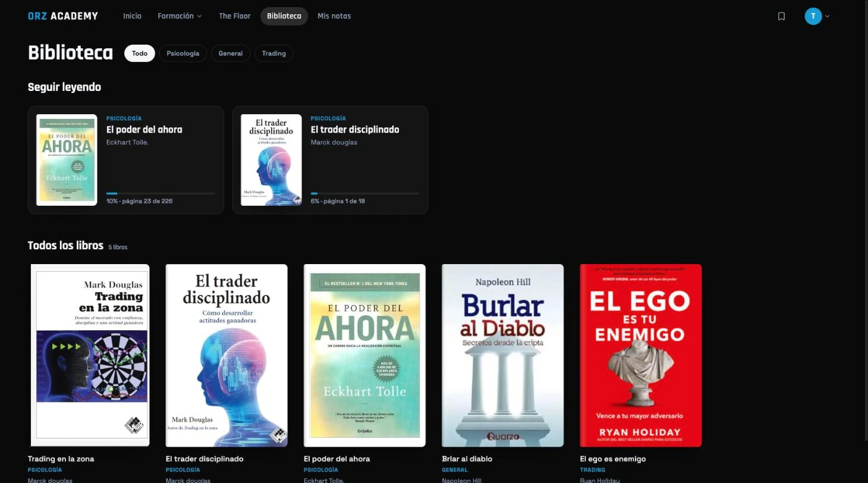Click 'Seguir leyendo' heading
Viewport: 868px width, 483px height.
click(64, 87)
